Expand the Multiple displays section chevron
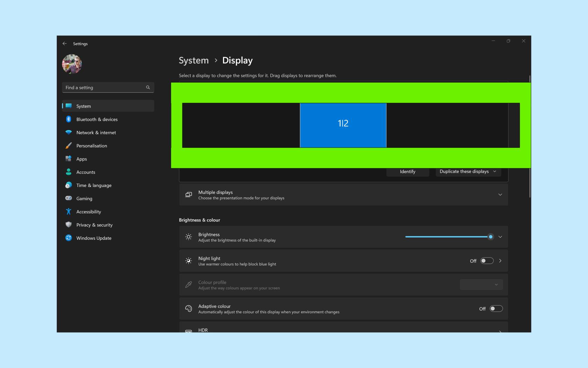The width and height of the screenshot is (588, 368). (500, 195)
